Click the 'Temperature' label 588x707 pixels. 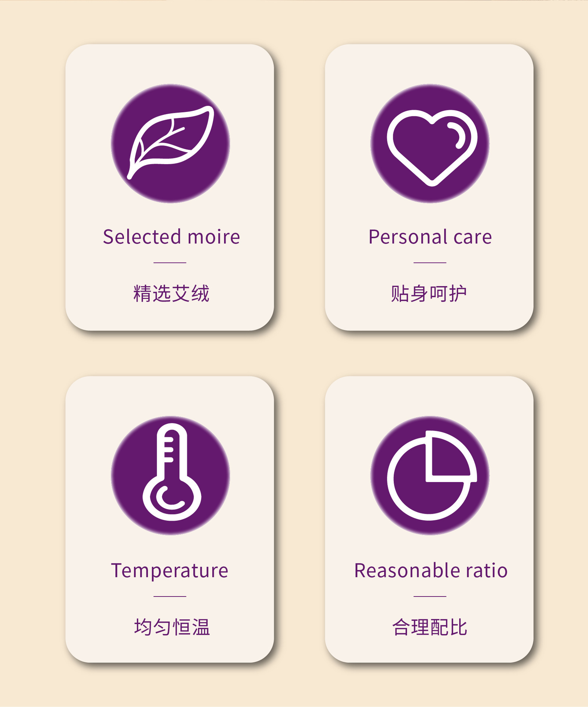(x=170, y=570)
